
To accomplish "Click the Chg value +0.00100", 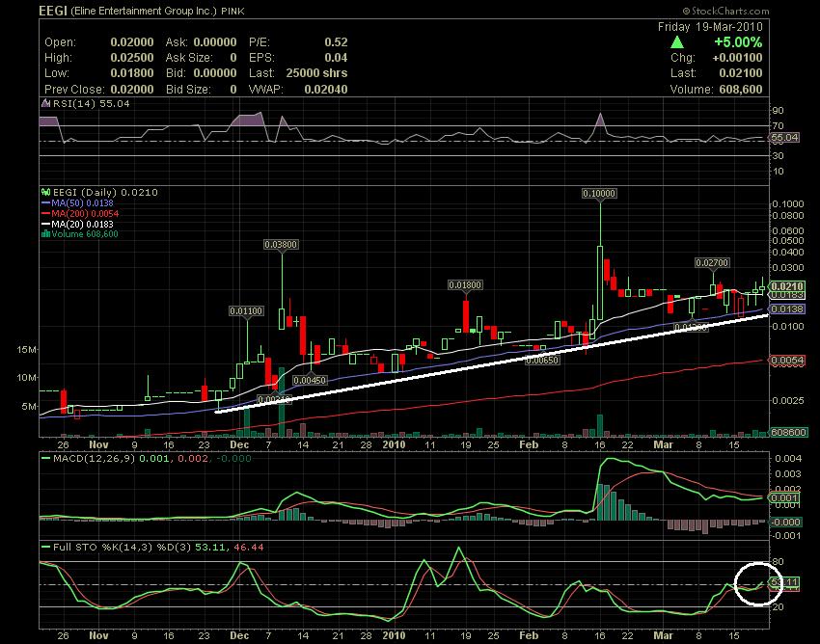I will tap(737, 58).
